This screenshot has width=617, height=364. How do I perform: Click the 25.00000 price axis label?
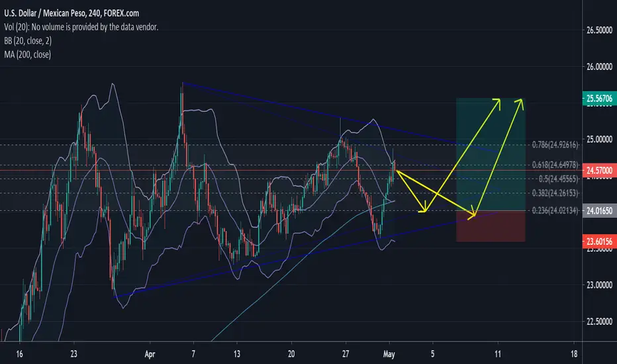(599, 139)
